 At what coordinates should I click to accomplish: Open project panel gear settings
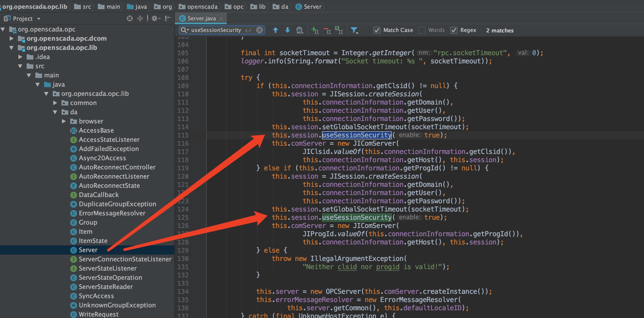click(x=155, y=18)
